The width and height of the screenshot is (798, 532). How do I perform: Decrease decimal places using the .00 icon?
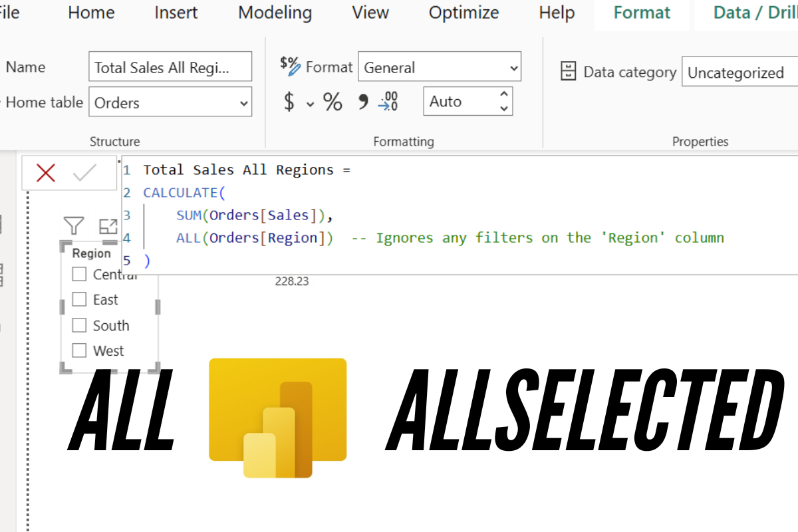(388, 101)
